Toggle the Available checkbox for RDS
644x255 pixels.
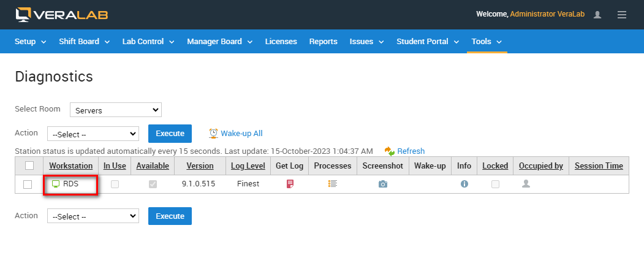[x=153, y=185]
